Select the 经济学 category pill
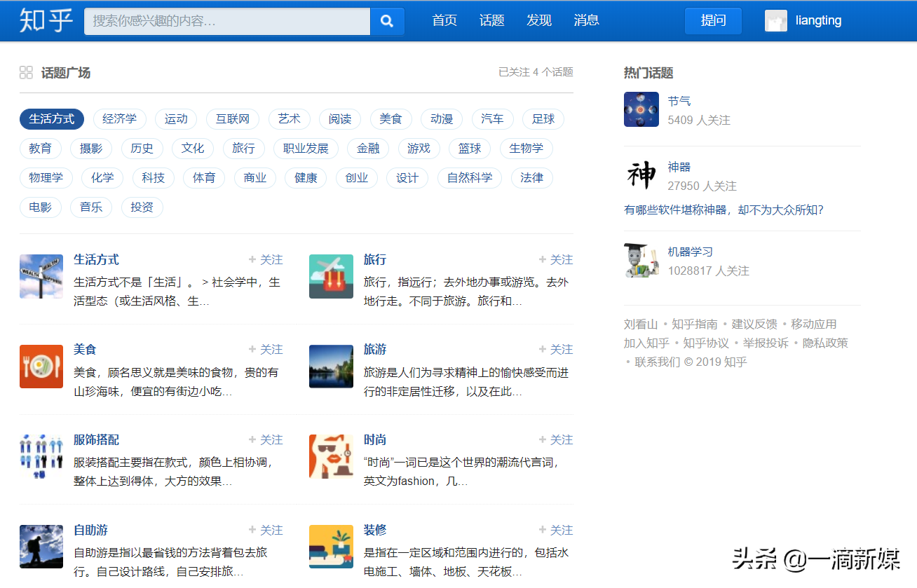 tap(119, 119)
